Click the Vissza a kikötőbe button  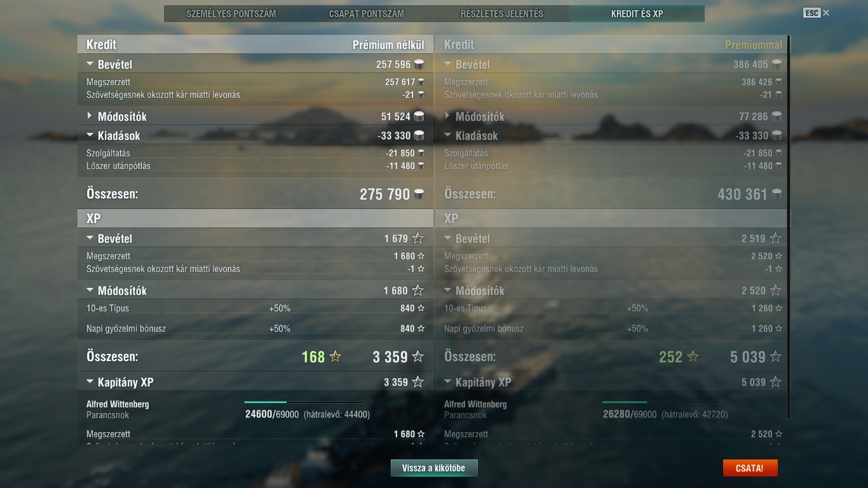coord(434,468)
